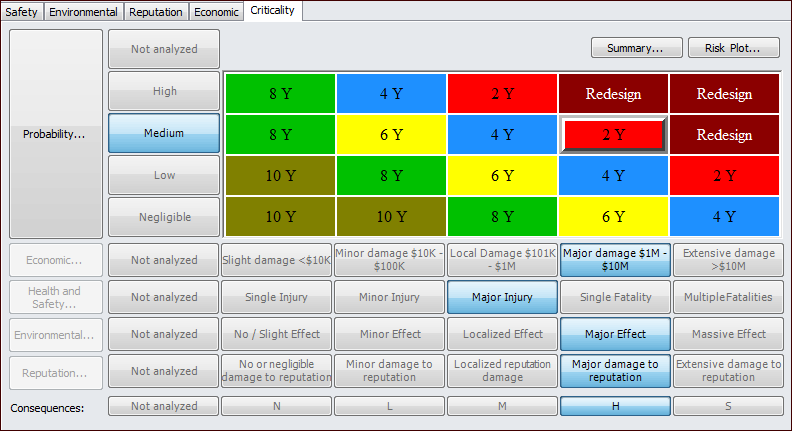792x431 pixels.
Task: Click the large Probability... button
Action: coord(55,134)
